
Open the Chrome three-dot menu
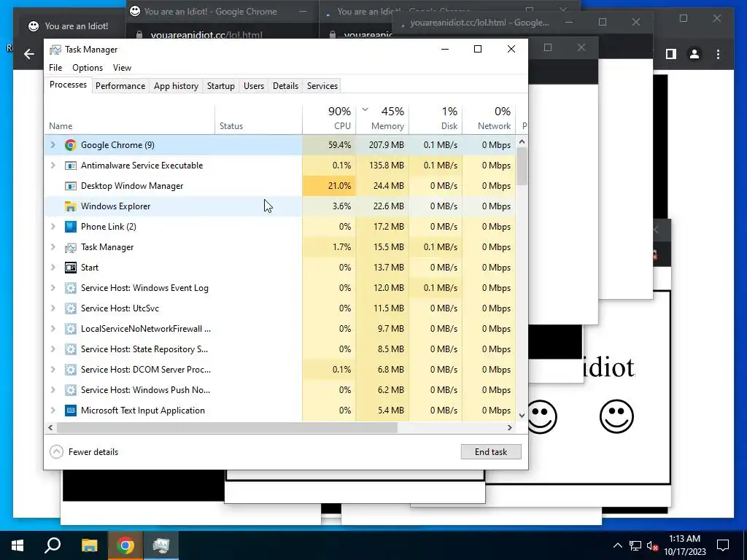[718, 54]
